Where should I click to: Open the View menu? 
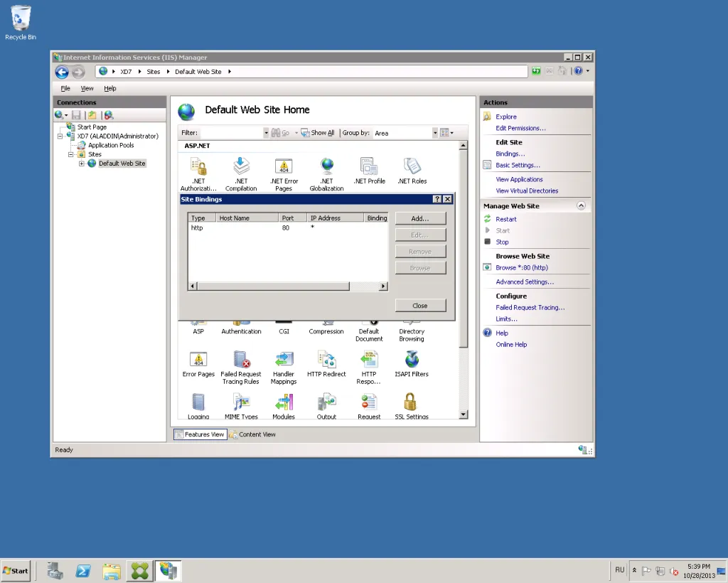click(x=87, y=88)
